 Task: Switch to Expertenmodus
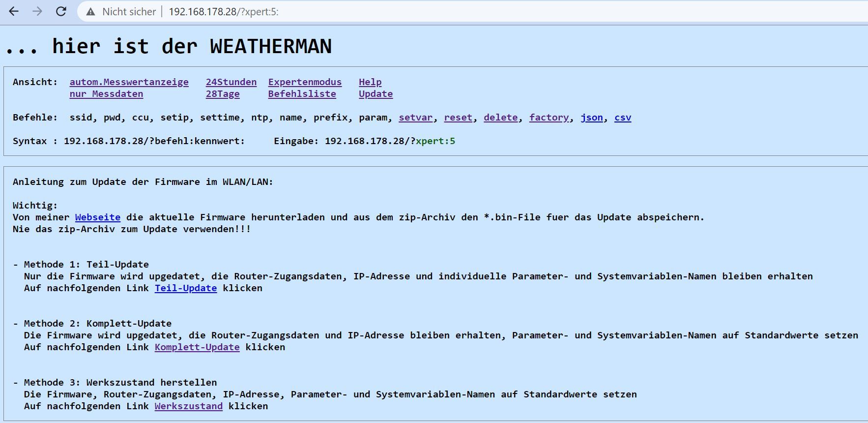[305, 82]
